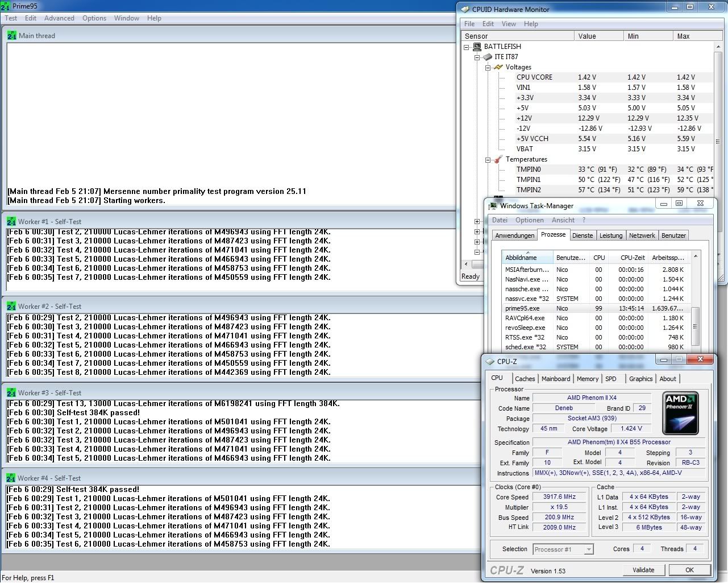Screen dimensions: 728x583
Task: Sort processes by the CPU column header
Action: click(599, 257)
